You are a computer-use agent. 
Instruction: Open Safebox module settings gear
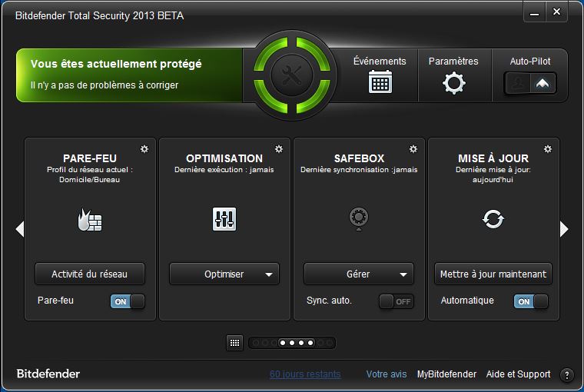pos(413,149)
